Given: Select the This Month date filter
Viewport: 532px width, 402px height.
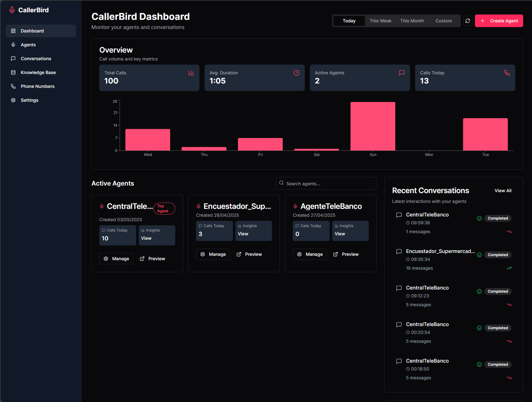Looking at the screenshot, I should pos(412,20).
